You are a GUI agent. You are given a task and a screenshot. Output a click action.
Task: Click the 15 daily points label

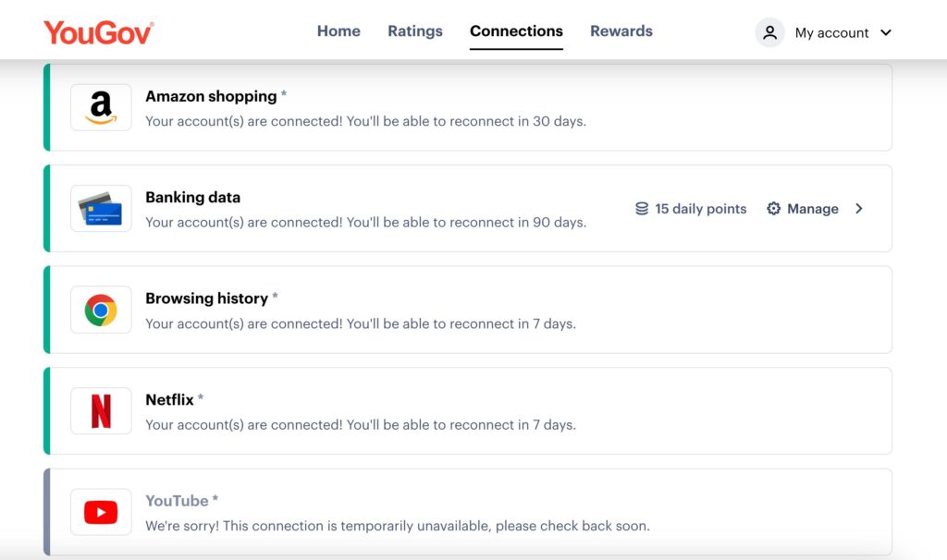700,209
